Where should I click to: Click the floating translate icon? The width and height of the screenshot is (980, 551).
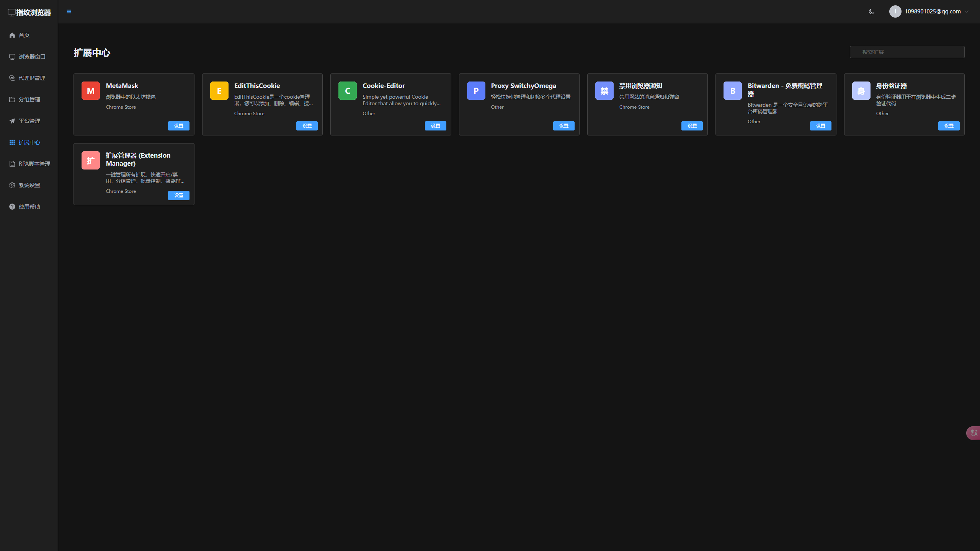click(x=973, y=433)
